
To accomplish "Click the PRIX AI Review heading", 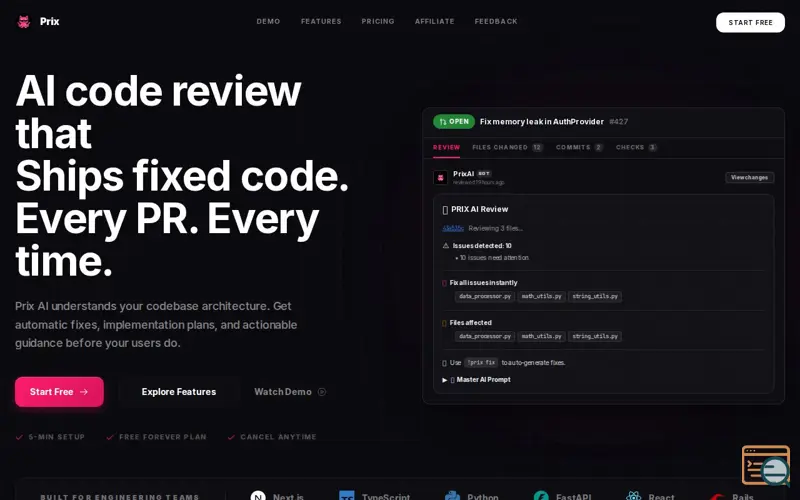I will 480,209.
